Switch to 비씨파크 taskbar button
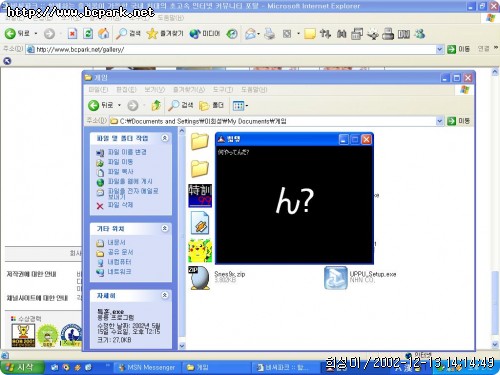 coord(284,367)
